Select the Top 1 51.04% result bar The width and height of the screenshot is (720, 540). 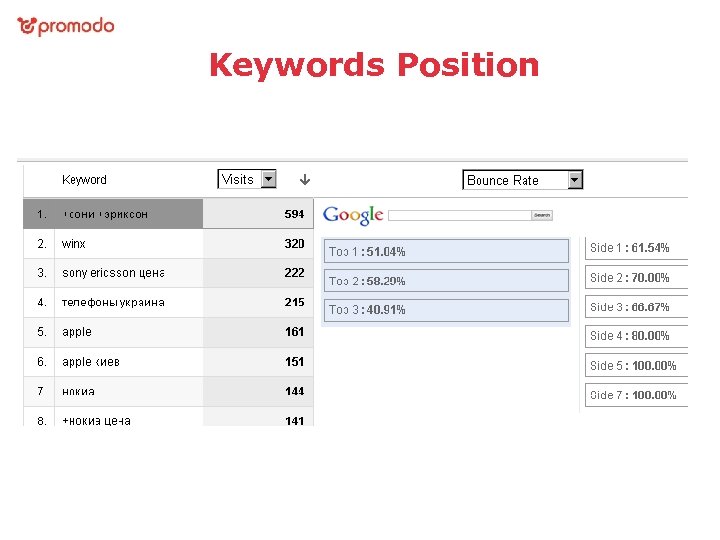[446, 251]
